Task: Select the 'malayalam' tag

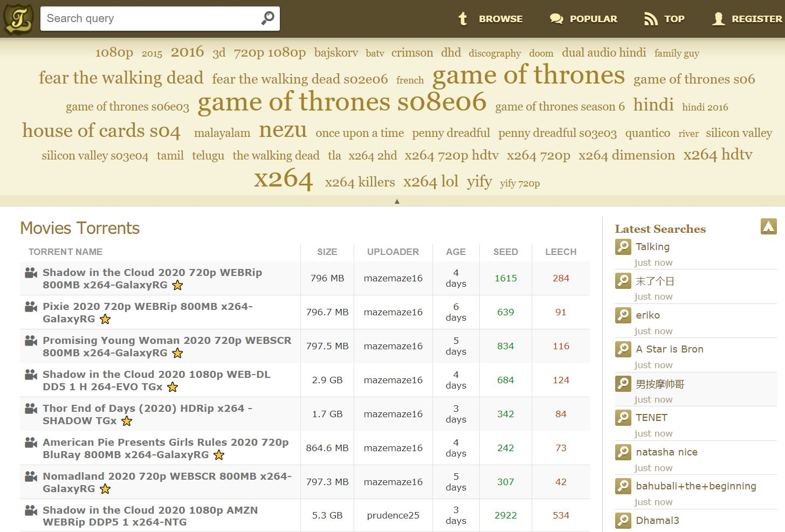Action: (x=222, y=133)
